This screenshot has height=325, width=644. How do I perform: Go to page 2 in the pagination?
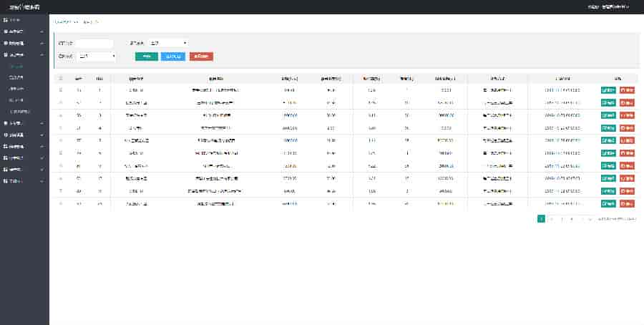[551, 218]
